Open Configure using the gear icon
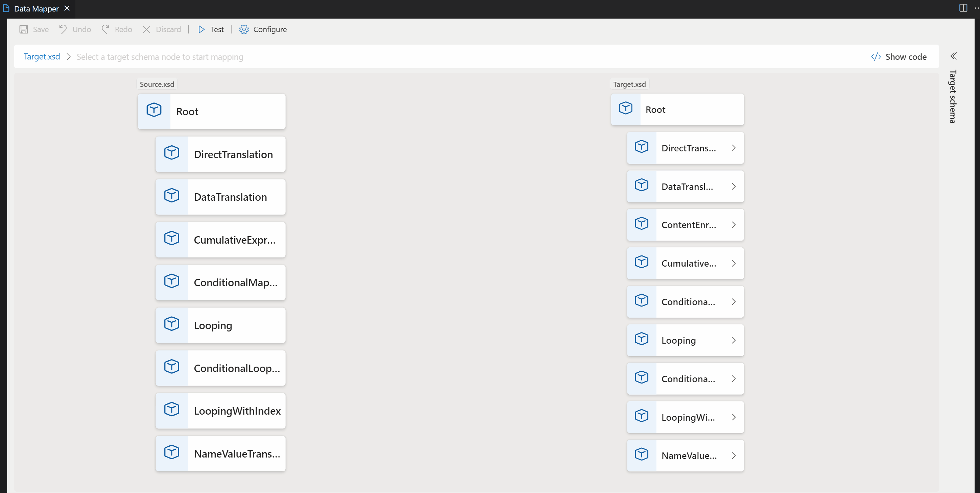 244,29
